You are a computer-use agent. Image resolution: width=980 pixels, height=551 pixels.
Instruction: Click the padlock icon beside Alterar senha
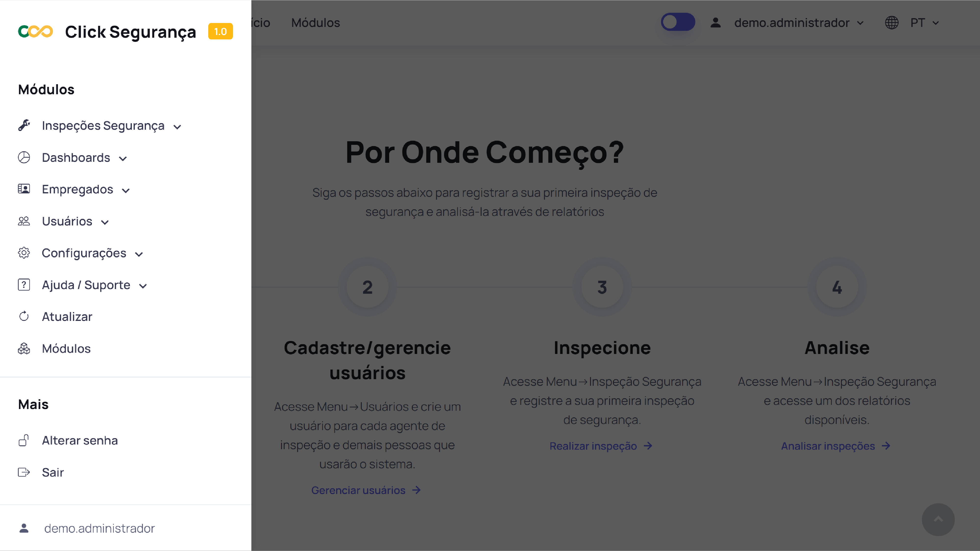(24, 440)
